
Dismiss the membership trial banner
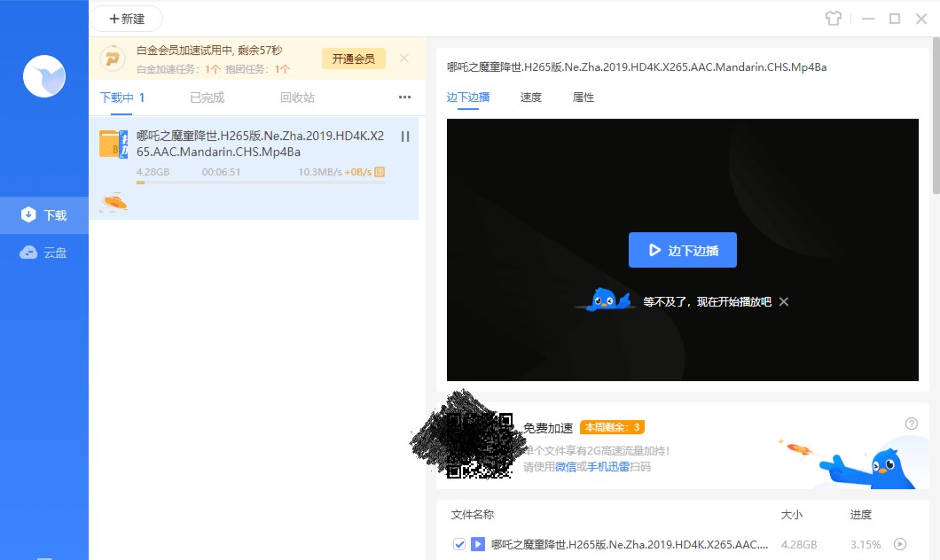(404, 58)
